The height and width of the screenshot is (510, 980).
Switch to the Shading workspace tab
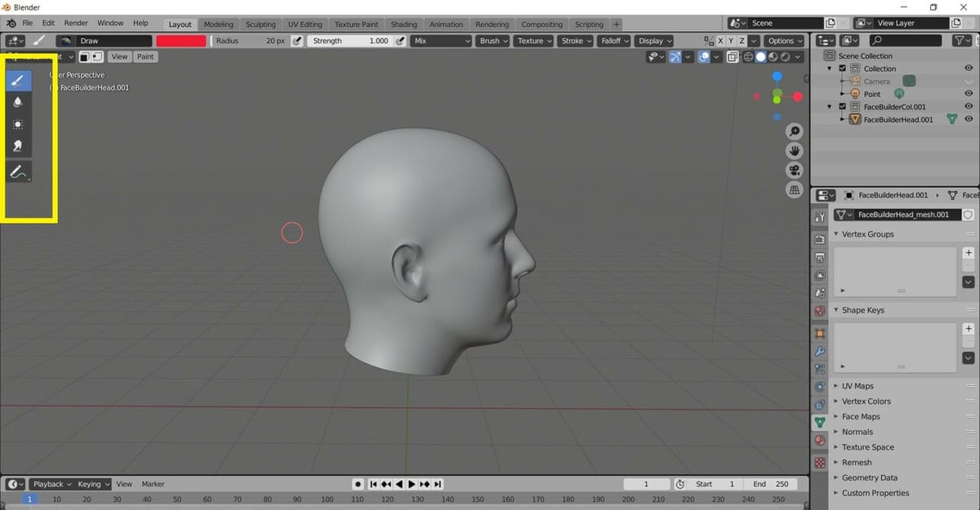click(x=403, y=24)
